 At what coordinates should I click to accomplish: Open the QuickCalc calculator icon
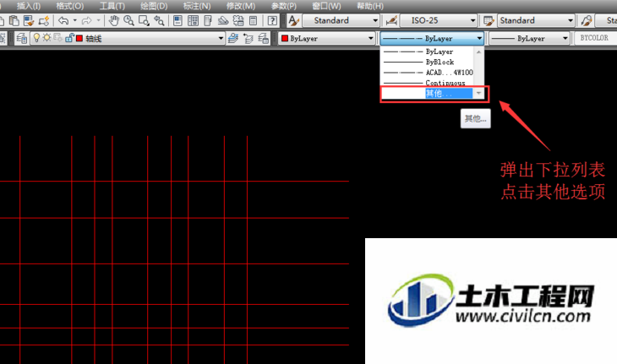(x=254, y=20)
